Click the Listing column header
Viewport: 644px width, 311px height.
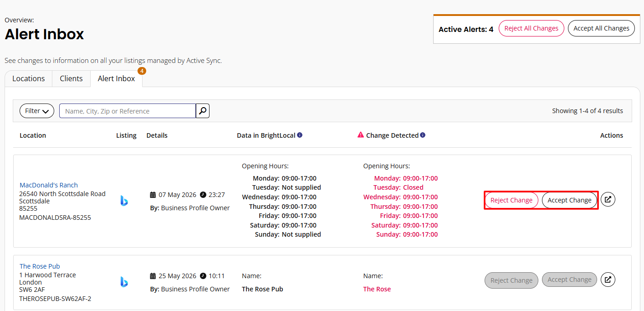point(126,135)
